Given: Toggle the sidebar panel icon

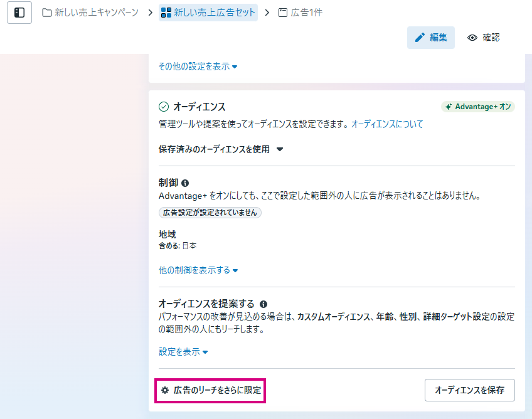Looking at the screenshot, I should pos(19,13).
